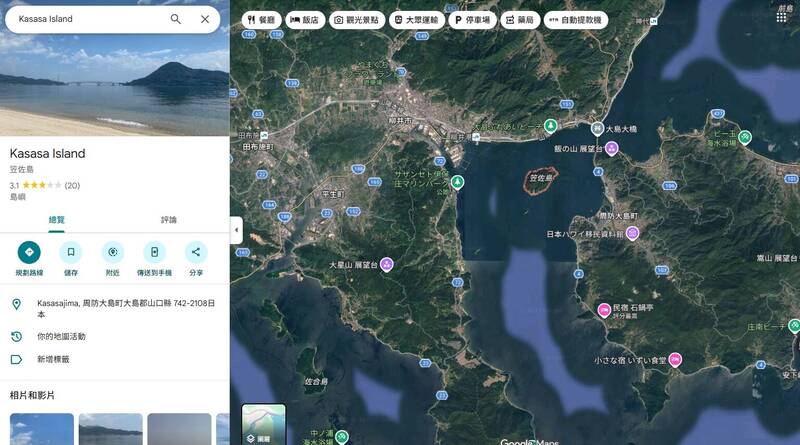The image size is (800, 445).
Task: Open the map layers thumbnail
Action: pos(263,425)
